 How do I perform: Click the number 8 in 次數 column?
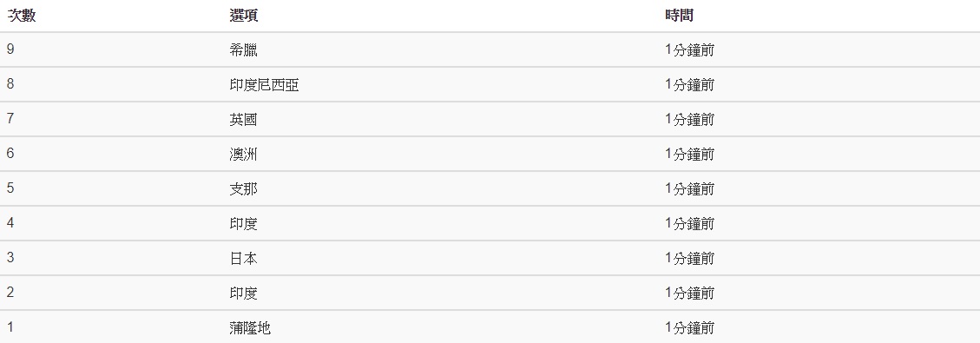(10, 84)
